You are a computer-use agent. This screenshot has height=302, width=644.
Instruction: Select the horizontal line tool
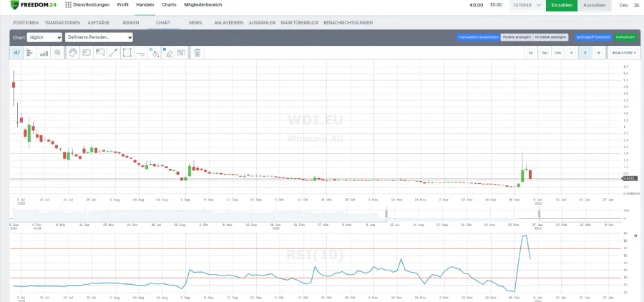click(x=141, y=52)
